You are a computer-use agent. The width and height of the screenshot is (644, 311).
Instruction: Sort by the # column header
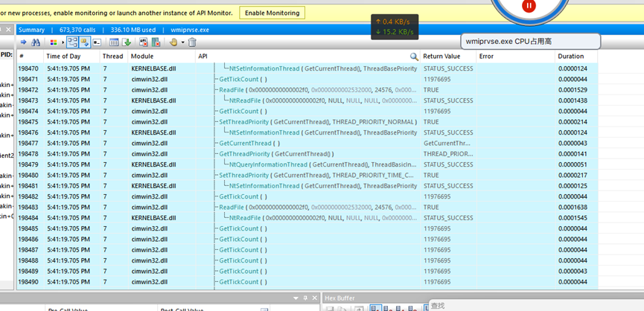[x=31, y=57]
